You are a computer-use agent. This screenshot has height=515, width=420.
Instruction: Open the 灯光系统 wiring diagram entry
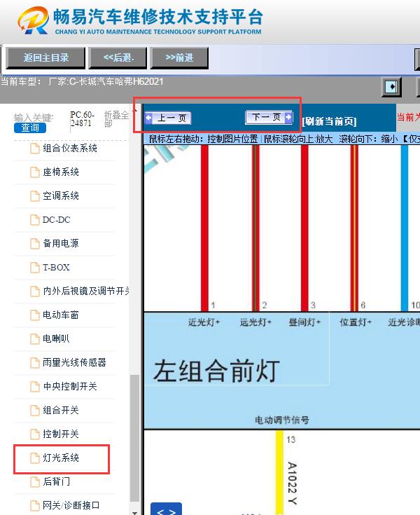[x=61, y=458]
